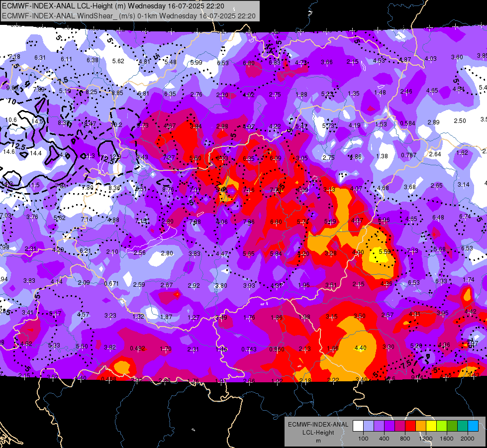Image resolution: width=487 pixels, height=448 pixels.
Task: Click the wind shear value "6.48"
Action: click(438, 218)
